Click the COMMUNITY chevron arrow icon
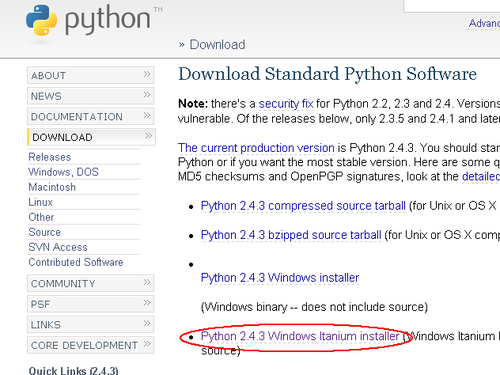The width and height of the screenshot is (500, 375). tap(147, 282)
